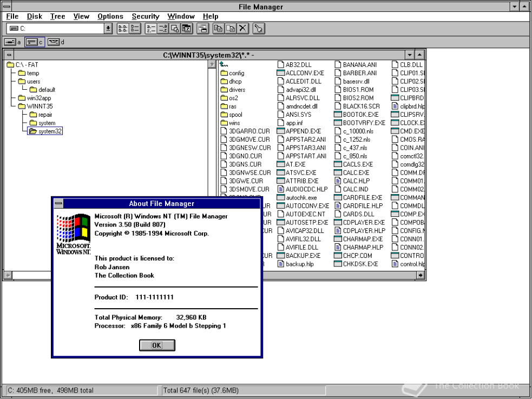Select CARDFILE.EXE in file list

click(x=358, y=198)
